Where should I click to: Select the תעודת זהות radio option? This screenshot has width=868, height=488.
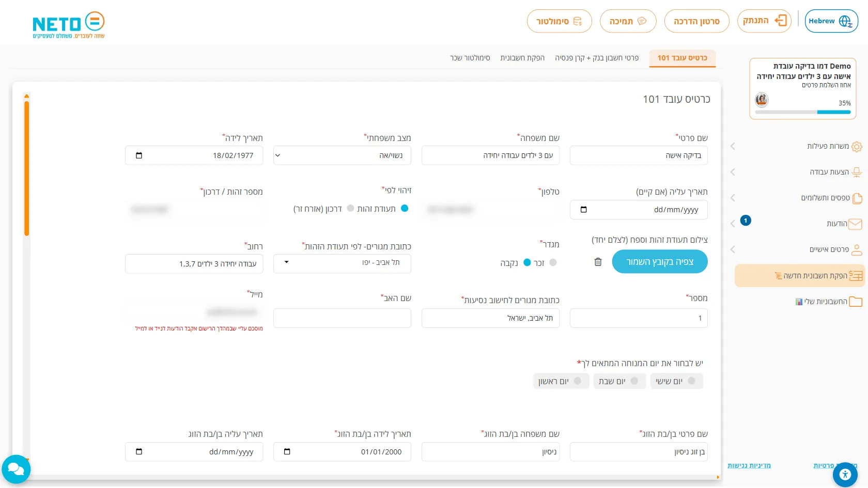(x=405, y=208)
